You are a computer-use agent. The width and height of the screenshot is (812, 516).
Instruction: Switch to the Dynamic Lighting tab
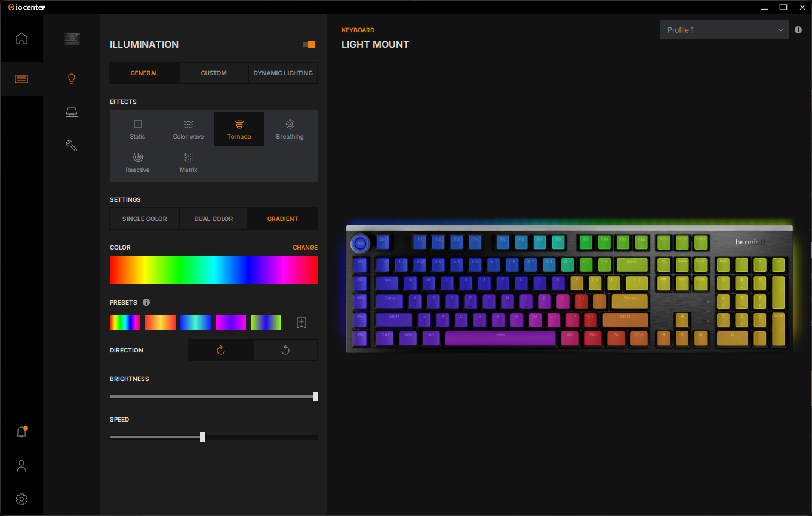283,73
